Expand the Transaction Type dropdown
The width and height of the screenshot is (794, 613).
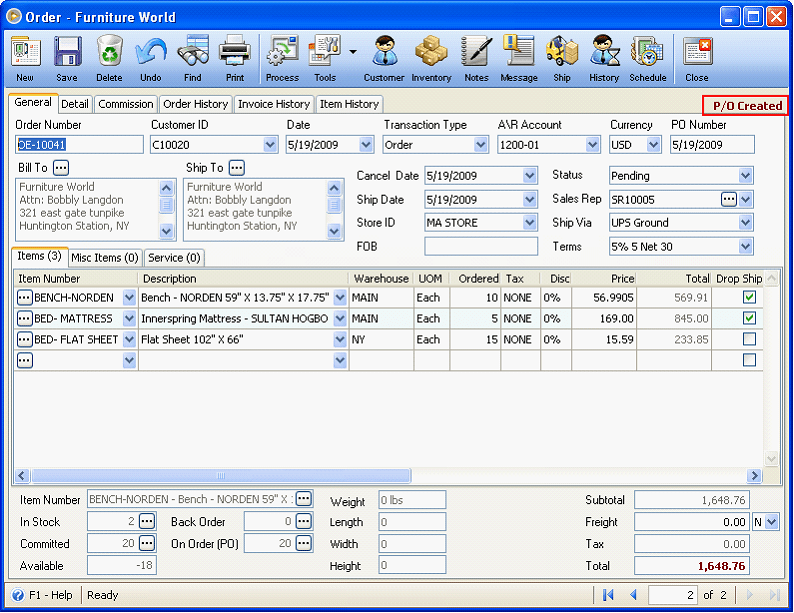point(480,145)
